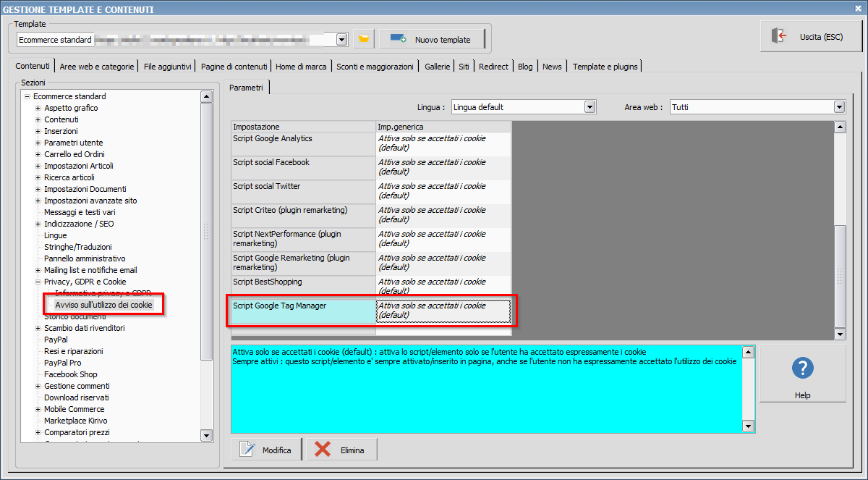Select the Stringhe/Traduzioni tree item

point(77,247)
